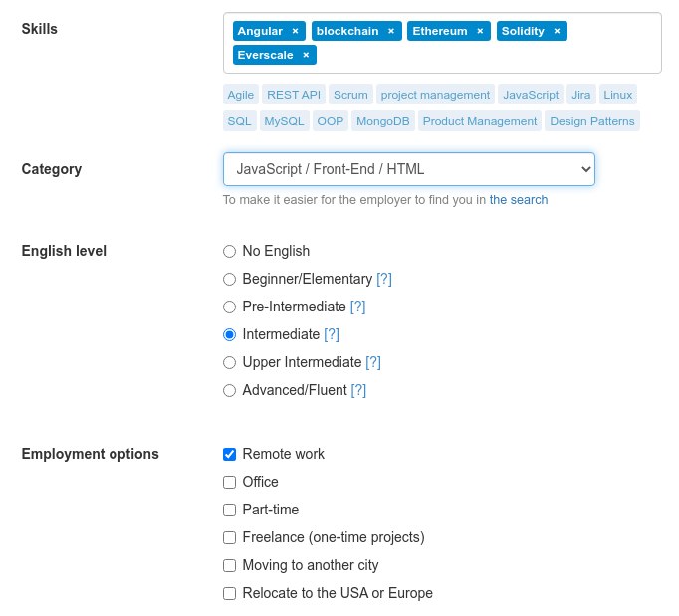679x616 pixels.
Task: Select the Upper Intermediate English level
Action: 230,362
